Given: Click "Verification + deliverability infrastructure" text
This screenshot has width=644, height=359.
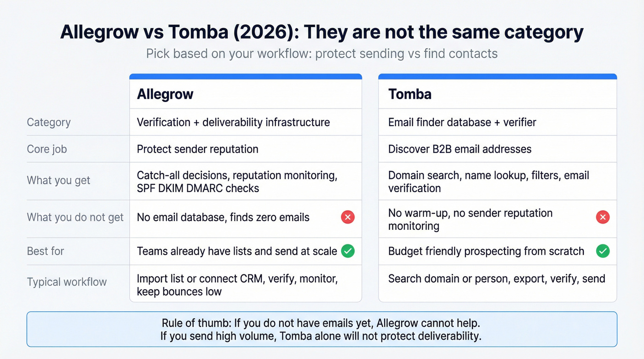Looking at the screenshot, I should (233, 122).
